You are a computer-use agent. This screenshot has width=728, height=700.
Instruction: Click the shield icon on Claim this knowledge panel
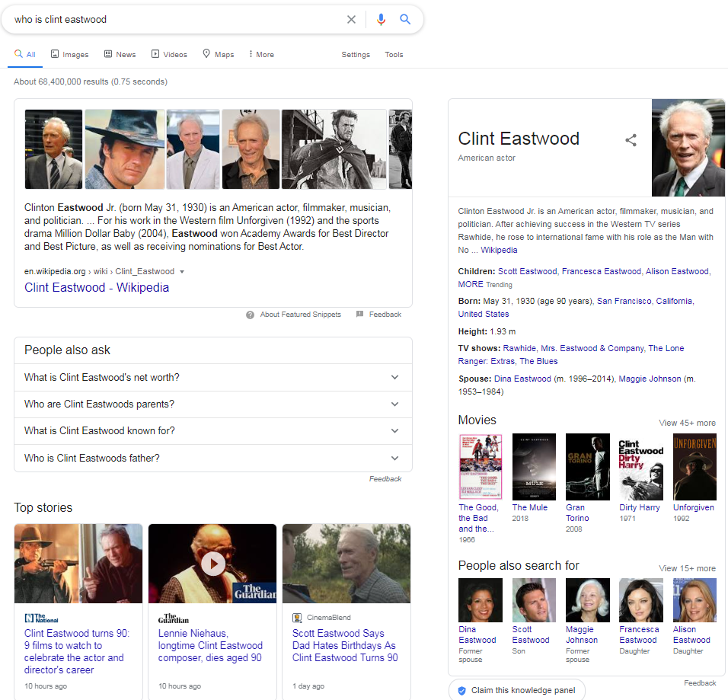pos(461,690)
